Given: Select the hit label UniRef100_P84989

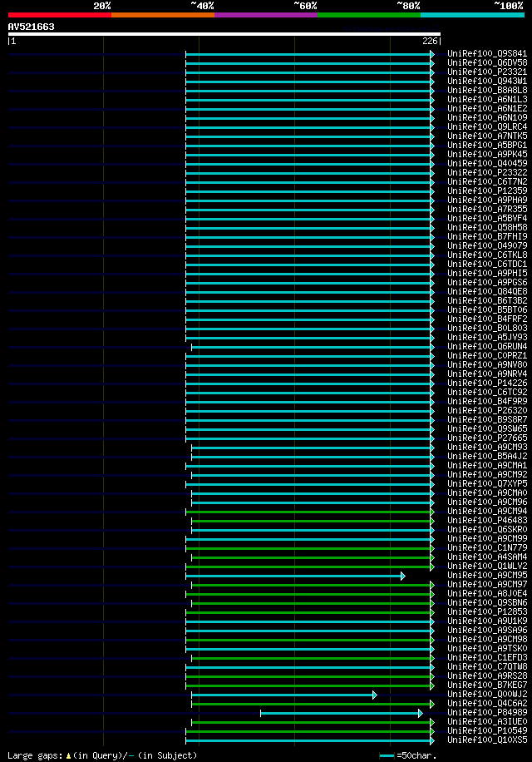Looking at the screenshot, I should point(487,712).
